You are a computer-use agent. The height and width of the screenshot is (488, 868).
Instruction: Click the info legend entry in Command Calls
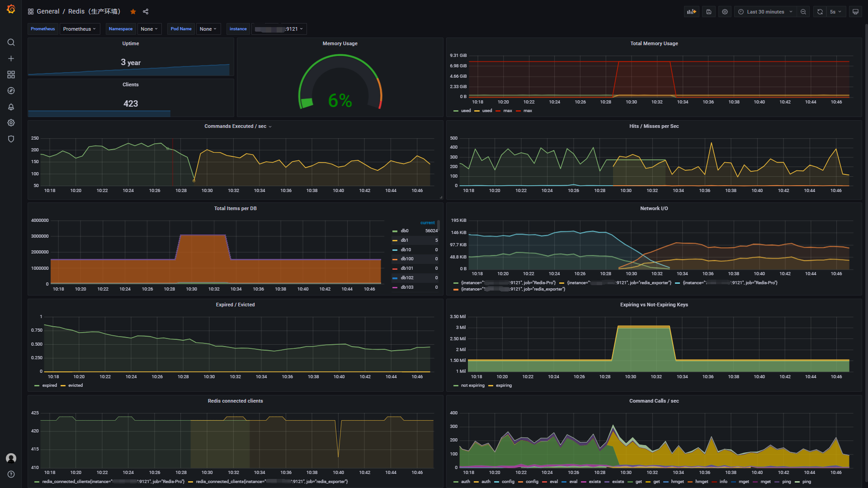click(x=723, y=482)
